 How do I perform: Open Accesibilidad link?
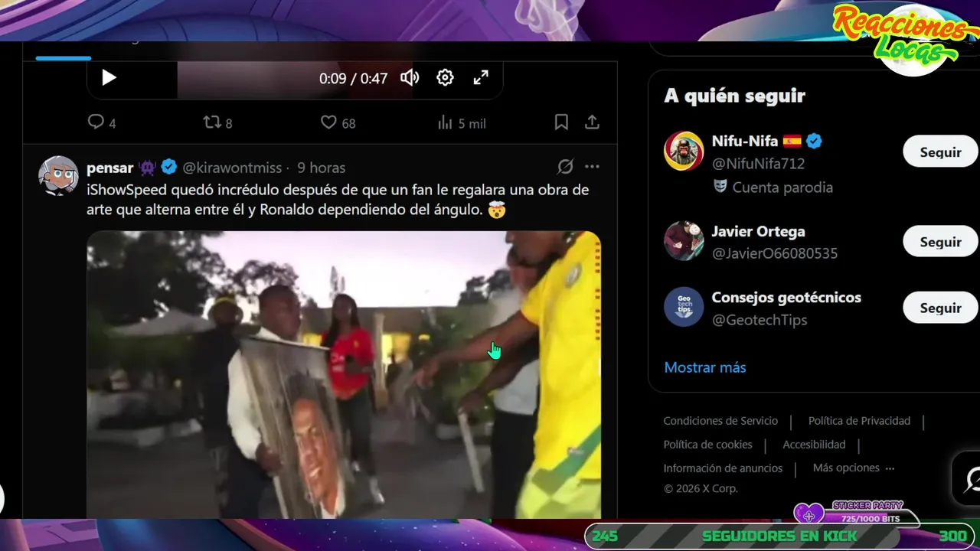point(814,445)
